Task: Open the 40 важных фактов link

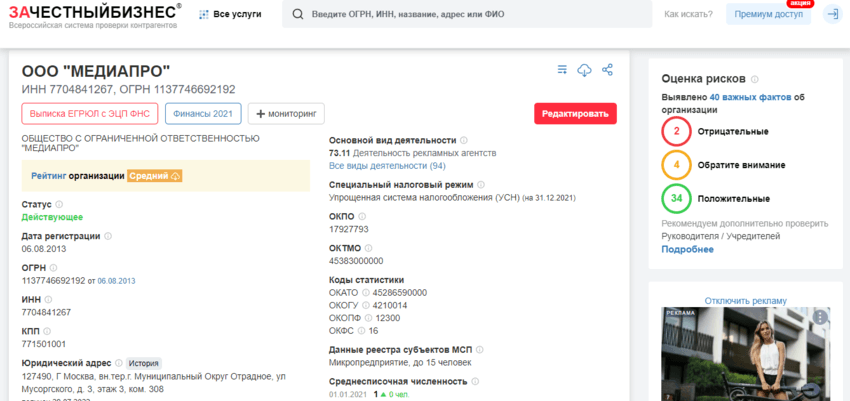Action: [x=750, y=98]
